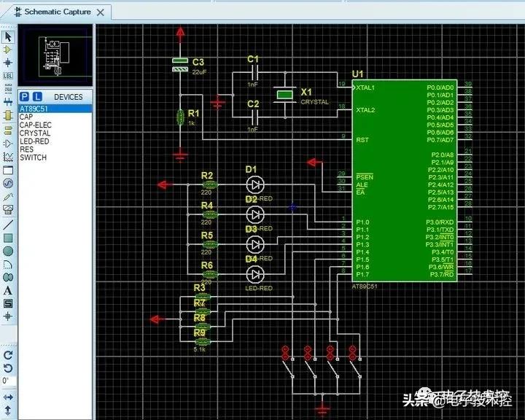
Task: Pick the 2D Graphics Line tool
Action: (x=8, y=224)
